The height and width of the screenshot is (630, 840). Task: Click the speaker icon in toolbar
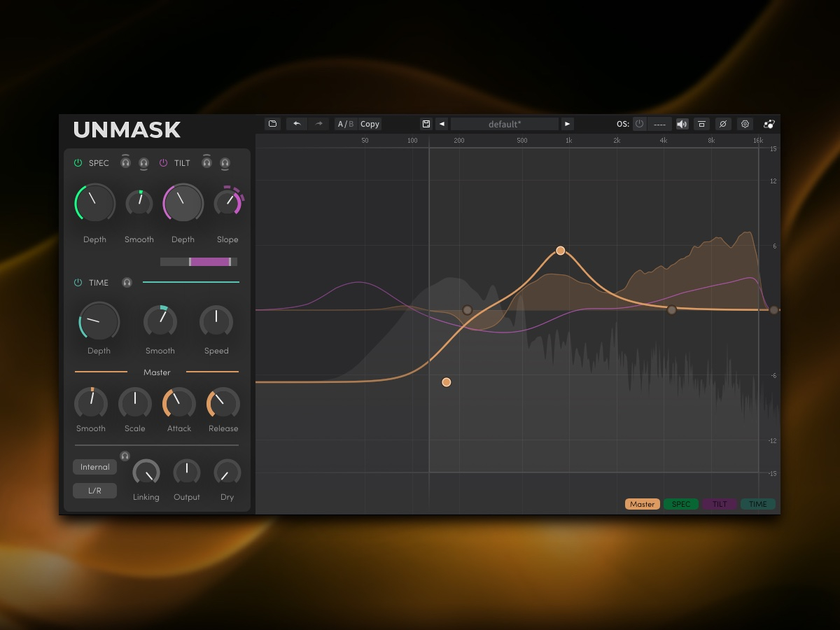682,124
